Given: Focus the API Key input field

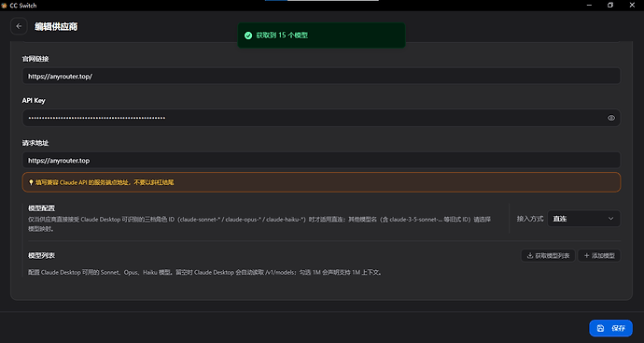Looking at the screenshot, I should coord(321,118).
